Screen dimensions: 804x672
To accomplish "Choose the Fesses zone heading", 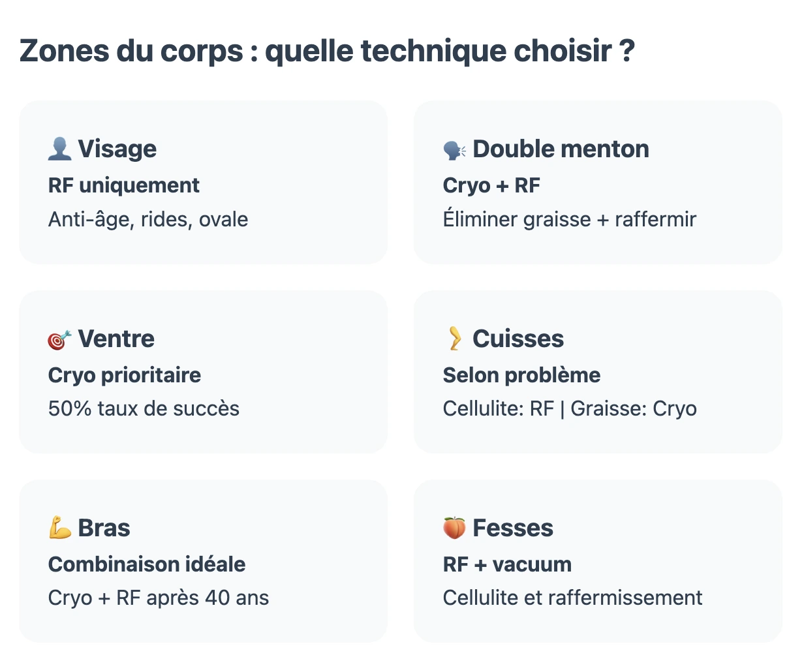I will click(513, 528).
